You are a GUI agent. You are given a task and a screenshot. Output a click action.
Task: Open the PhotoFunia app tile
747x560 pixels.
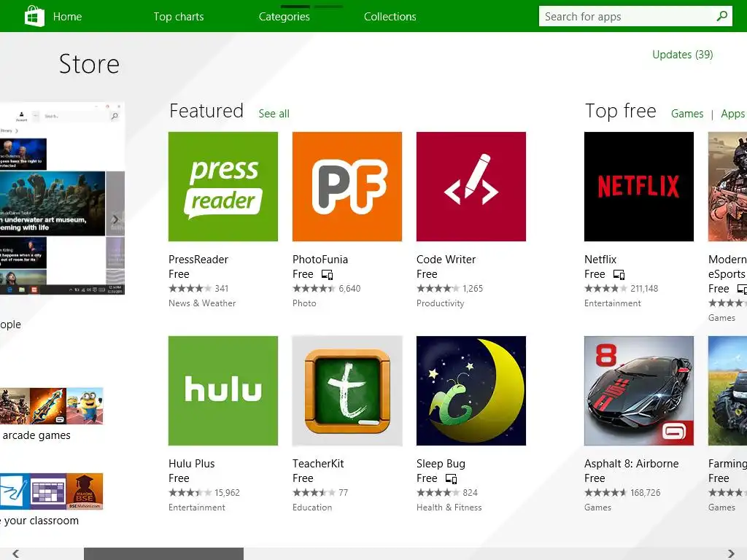coord(347,187)
